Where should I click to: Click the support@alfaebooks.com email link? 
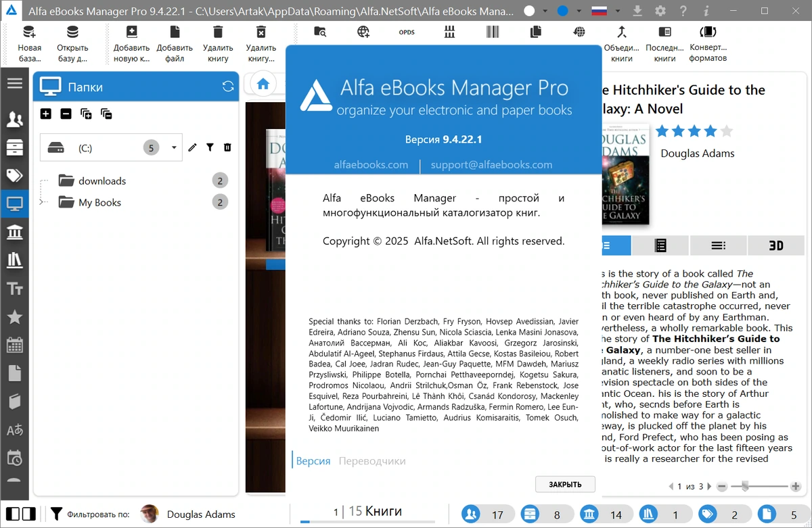click(491, 164)
